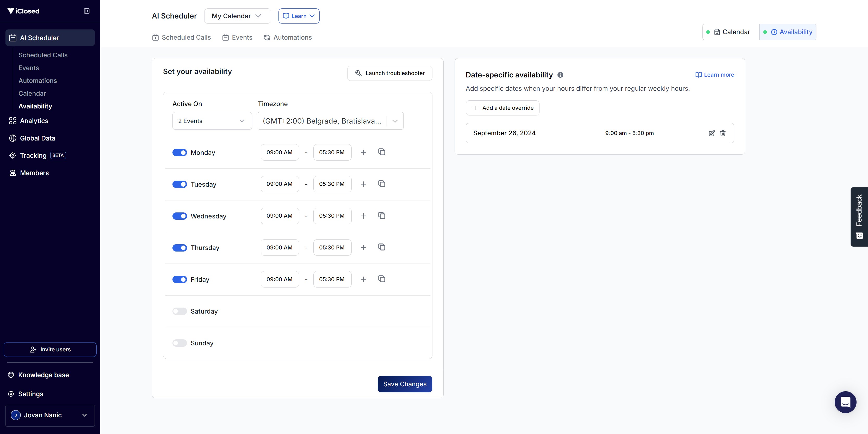Viewport: 868px width, 434px height.
Task: Add a time slot to Tuesday
Action: (363, 184)
